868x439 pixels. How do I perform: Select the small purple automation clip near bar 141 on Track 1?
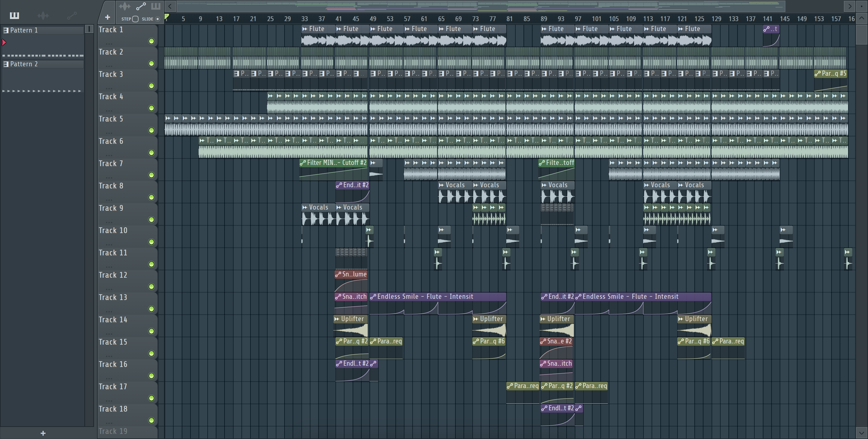[771, 35]
